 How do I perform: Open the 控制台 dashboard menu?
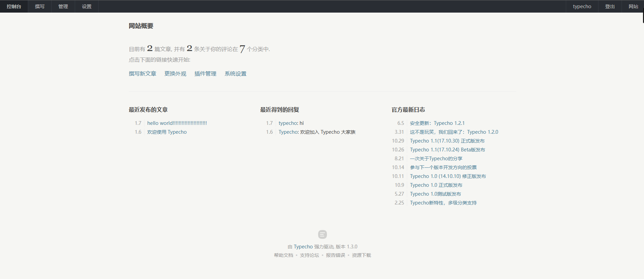point(14,6)
